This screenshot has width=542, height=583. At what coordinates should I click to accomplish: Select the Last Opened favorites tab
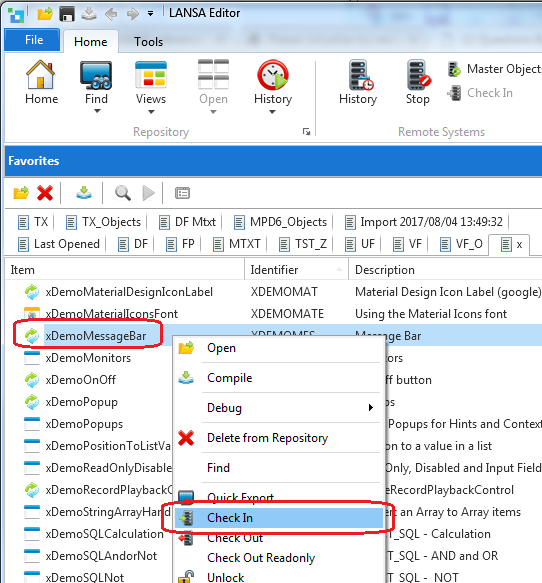tap(59, 244)
